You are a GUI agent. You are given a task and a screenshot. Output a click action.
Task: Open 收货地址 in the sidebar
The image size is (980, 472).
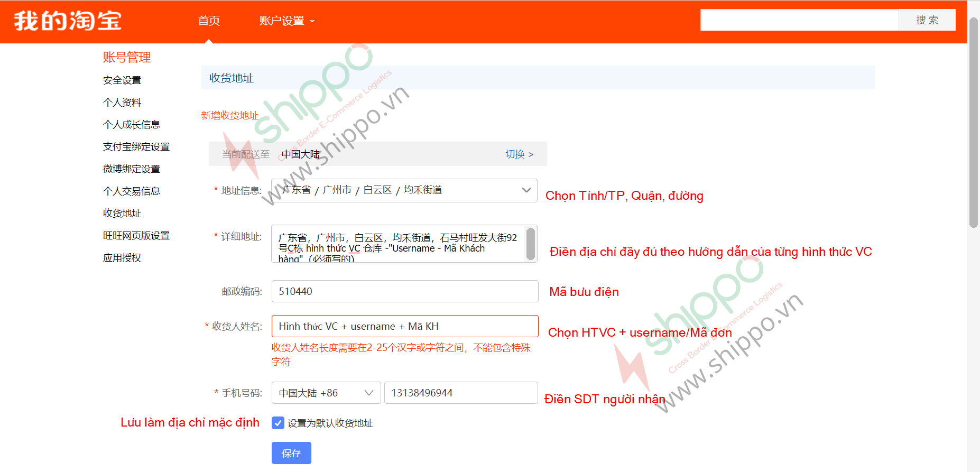(x=122, y=214)
